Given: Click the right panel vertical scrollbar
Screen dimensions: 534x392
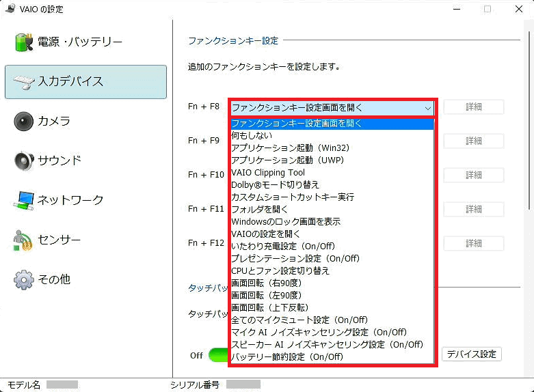Looking at the screenshot, I should pos(530,119).
